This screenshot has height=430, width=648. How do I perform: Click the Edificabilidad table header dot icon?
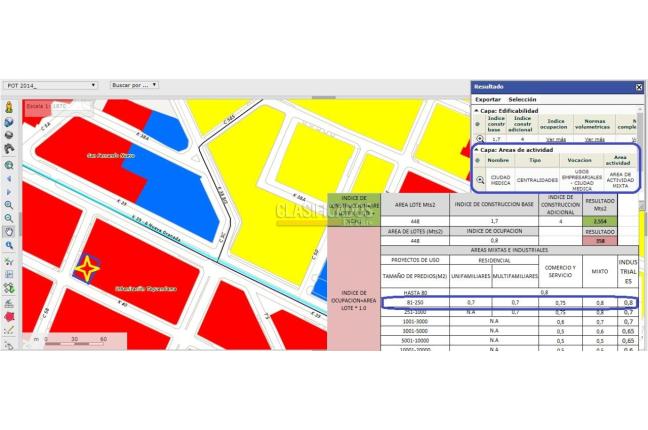478,124
